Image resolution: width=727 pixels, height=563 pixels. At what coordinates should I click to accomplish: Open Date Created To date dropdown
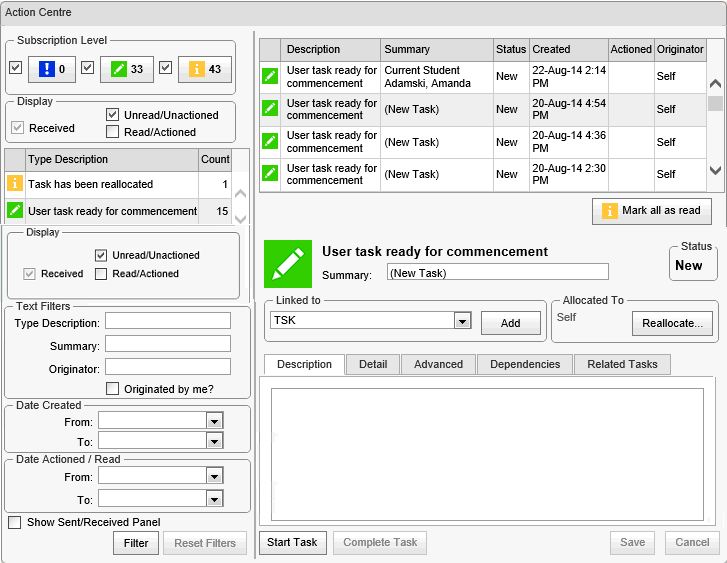pyautogui.click(x=214, y=441)
